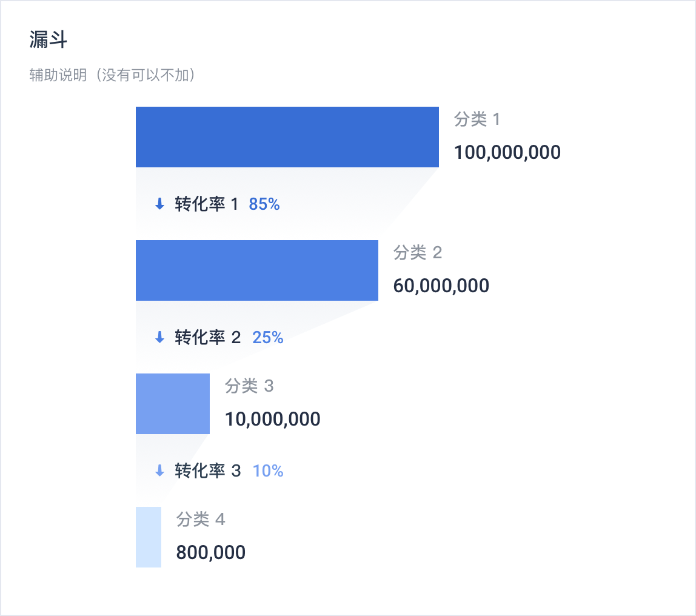This screenshot has width=696, height=616.
Task: Click the 分类 1 label
Action: coord(477,119)
